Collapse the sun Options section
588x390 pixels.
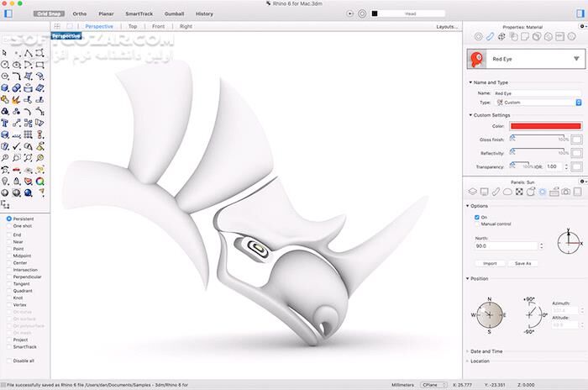point(468,206)
